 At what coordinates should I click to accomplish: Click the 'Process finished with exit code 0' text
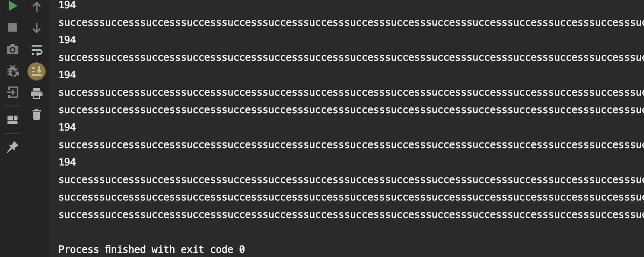(x=152, y=250)
